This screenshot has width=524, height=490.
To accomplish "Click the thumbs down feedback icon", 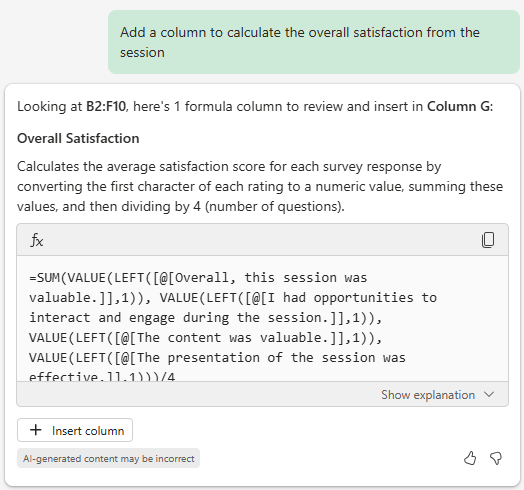I will (x=496, y=458).
